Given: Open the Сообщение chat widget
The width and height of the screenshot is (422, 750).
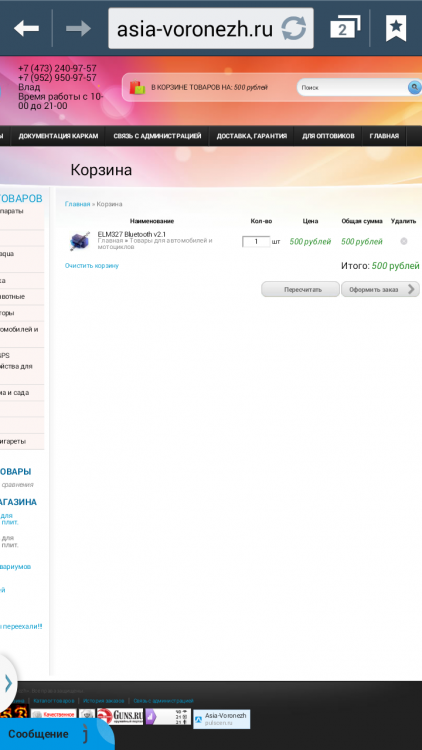Looking at the screenshot, I should click(x=56, y=734).
